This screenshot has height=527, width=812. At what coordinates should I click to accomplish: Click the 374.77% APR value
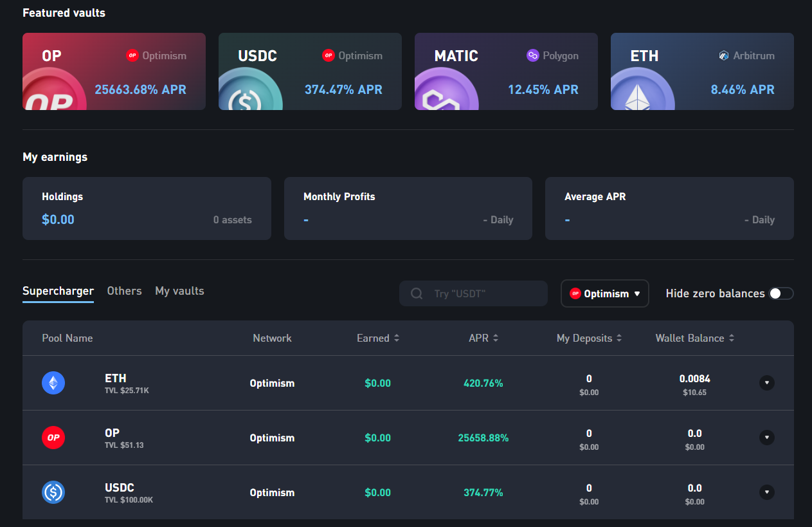[483, 492]
